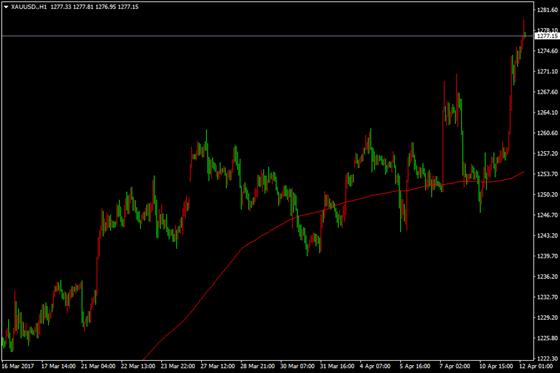This screenshot has width=560, height=373.
Task: Click the 1260.60 price scale label
Action: pyautogui.click(x=547, y=133)
